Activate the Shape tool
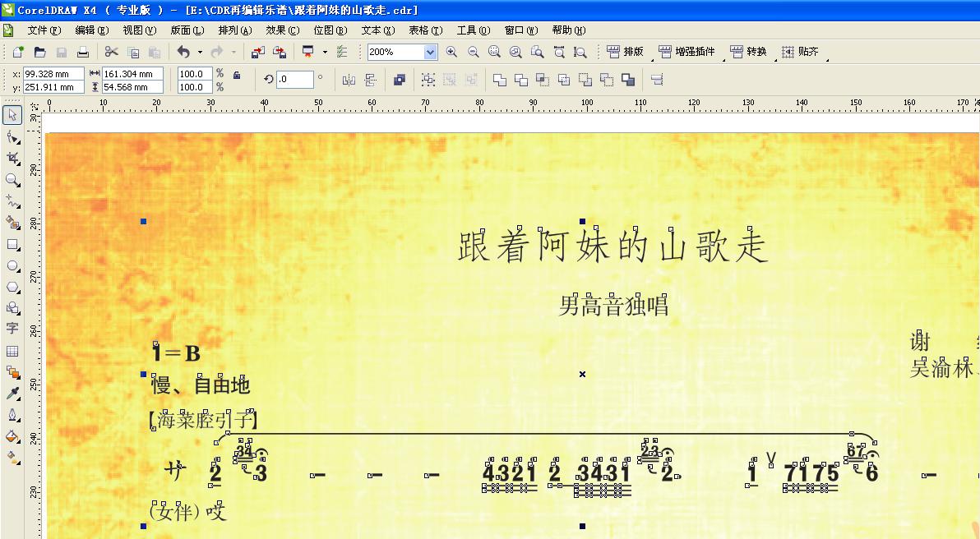This screenshot has width=980, height=539. click(12, 136)
